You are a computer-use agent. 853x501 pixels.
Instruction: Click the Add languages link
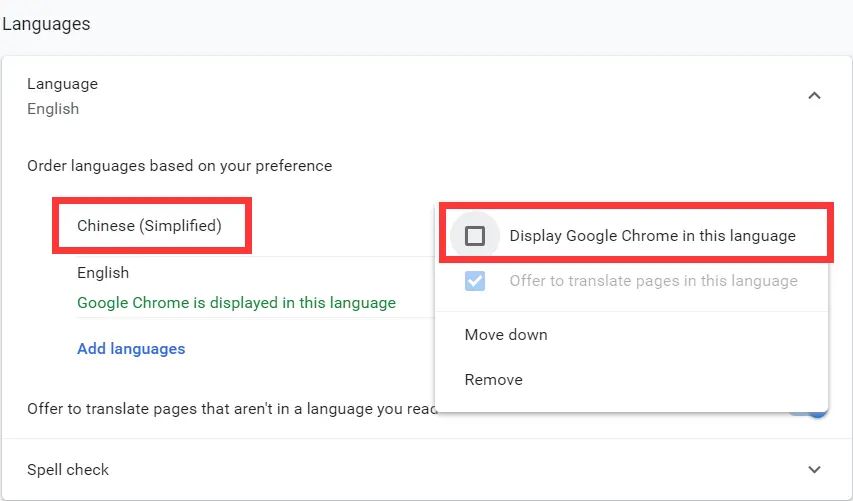[131, 349]
